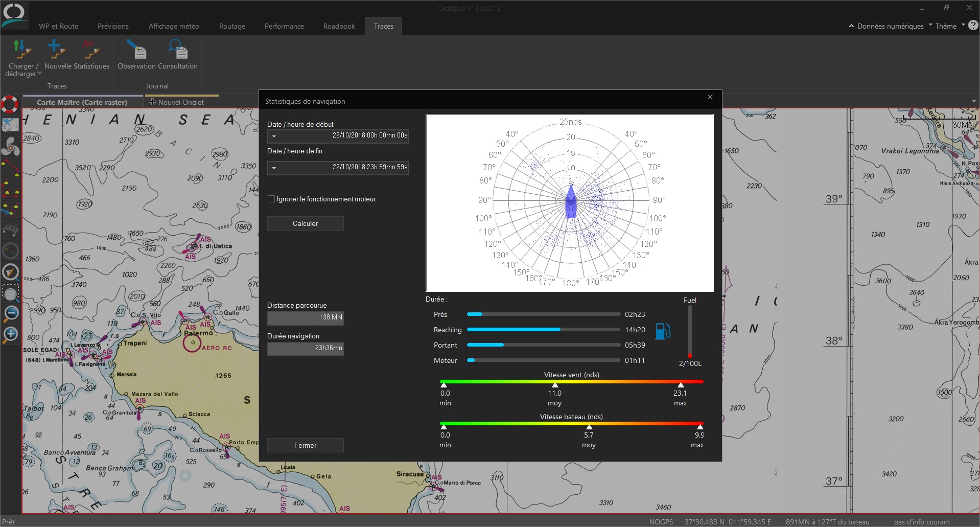The image size is (980, 527).
Task: Click Palermo AERO RC circle on chart
Action: click(192, 343)
